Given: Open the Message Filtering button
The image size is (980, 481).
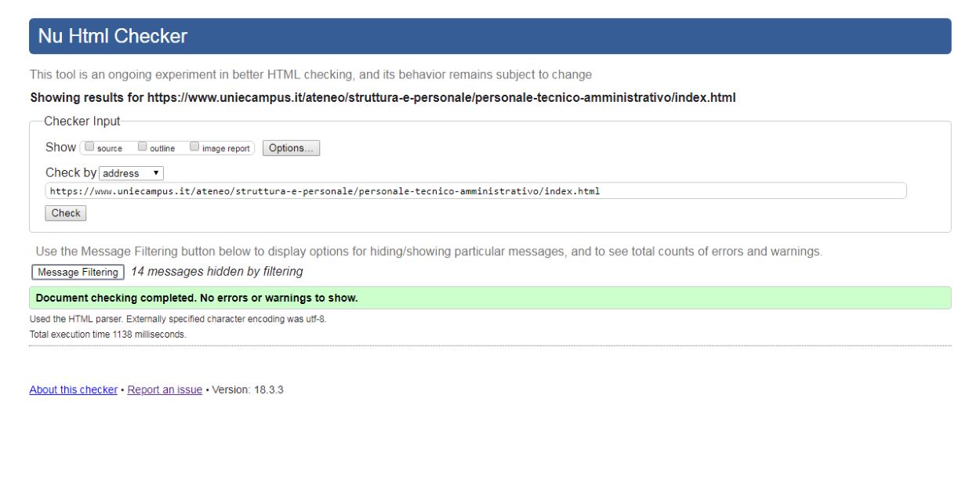Looking at the screenshot, I should point(78,272).
